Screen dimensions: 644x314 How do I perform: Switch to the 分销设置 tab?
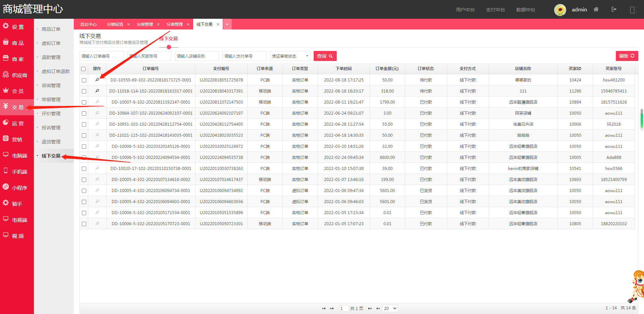[115, 24]
